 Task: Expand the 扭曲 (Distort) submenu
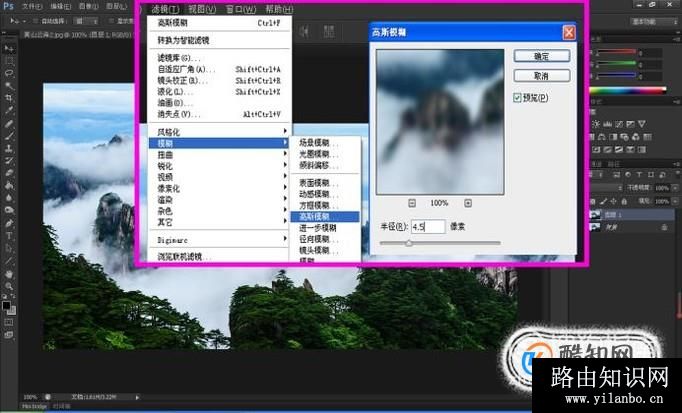(219, 155)
